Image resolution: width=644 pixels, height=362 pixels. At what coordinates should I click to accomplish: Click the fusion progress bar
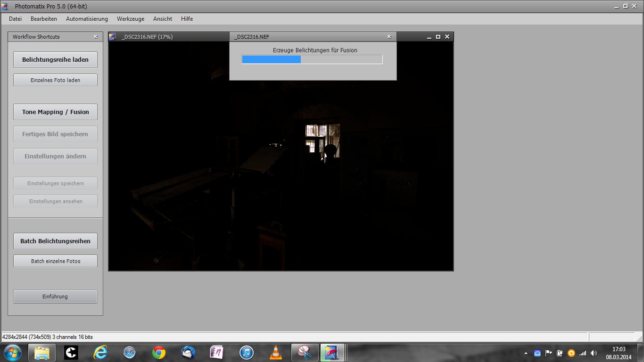[x=312, y=59]
